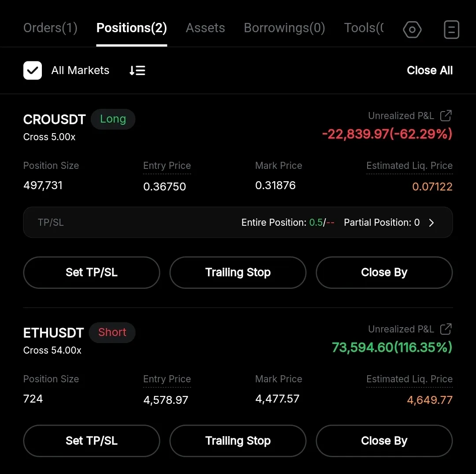Open the Assets tab
Viewport: 476px width, 474px height.
coord(205,28)
